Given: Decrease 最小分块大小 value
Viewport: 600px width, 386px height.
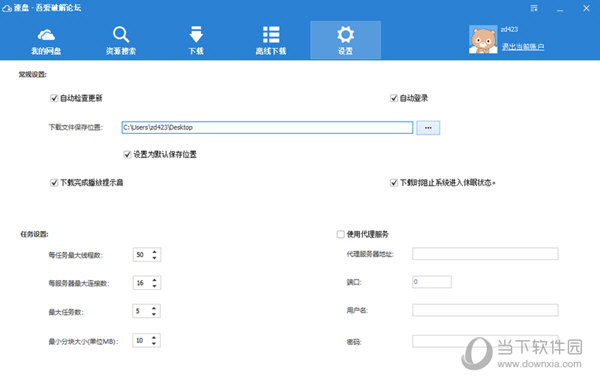Looking at the screenshot, I should 154,344.
